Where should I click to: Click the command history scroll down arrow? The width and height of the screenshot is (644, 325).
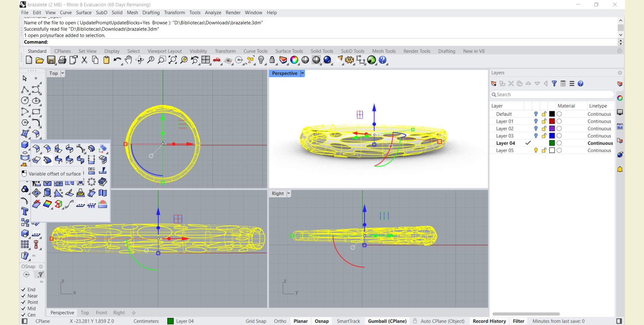point(621,35)
